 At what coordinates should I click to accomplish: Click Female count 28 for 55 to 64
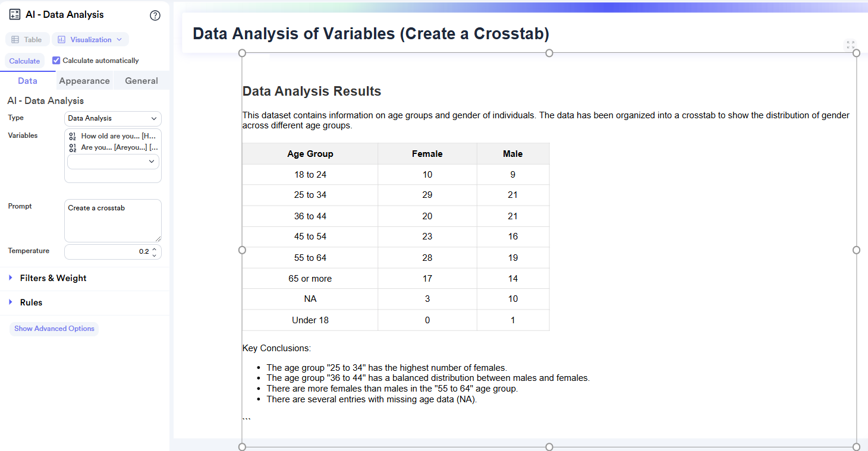coord(427,258)
